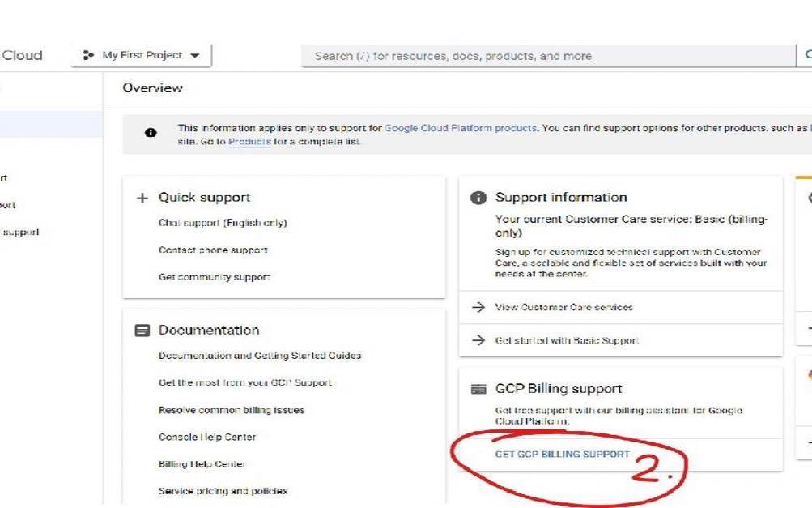Image resolution: width=812 pixels, height=508 pixels.
Task: Follow the Products link in the banner
Action: [x=249, y=142]
